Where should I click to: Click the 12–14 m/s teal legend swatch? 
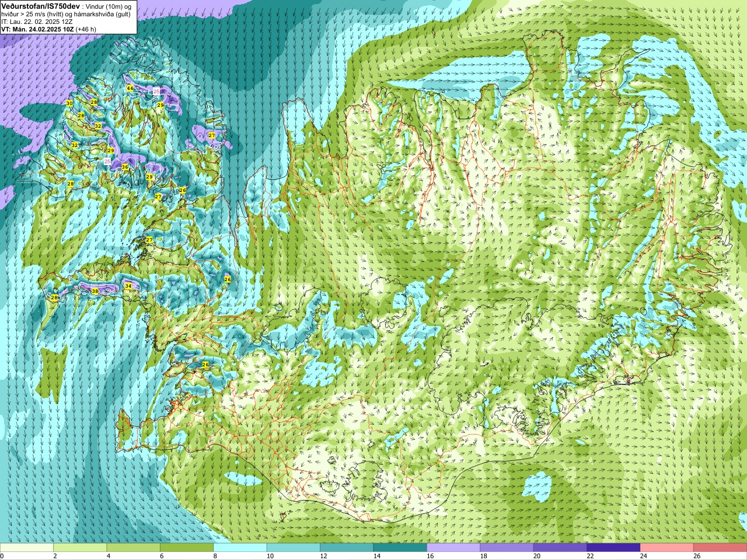[347, 548]
